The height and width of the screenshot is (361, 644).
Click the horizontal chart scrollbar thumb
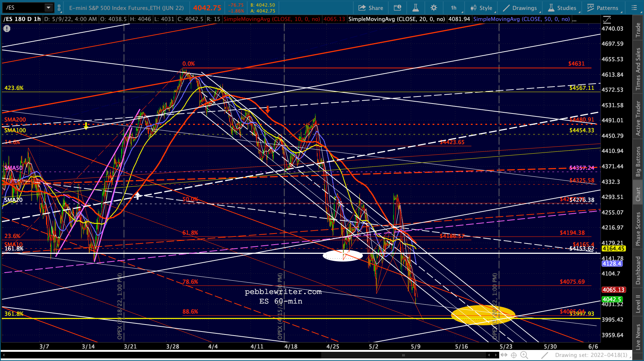pos(403,355)
